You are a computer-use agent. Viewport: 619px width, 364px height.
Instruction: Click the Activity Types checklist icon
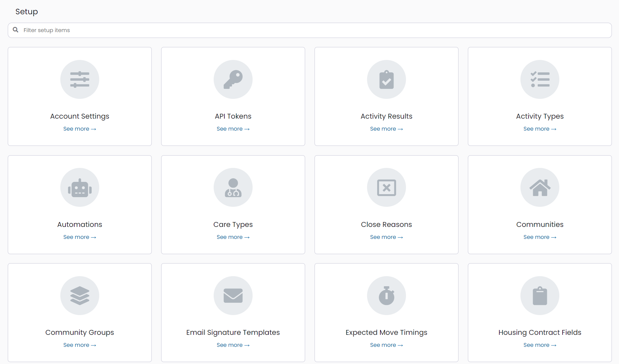(540, 79)
